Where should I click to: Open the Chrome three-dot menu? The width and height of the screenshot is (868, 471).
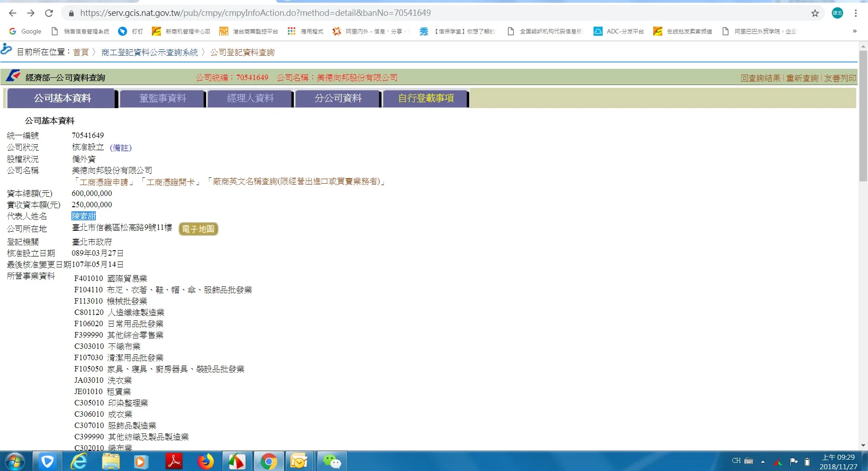[x=855, y=13]
